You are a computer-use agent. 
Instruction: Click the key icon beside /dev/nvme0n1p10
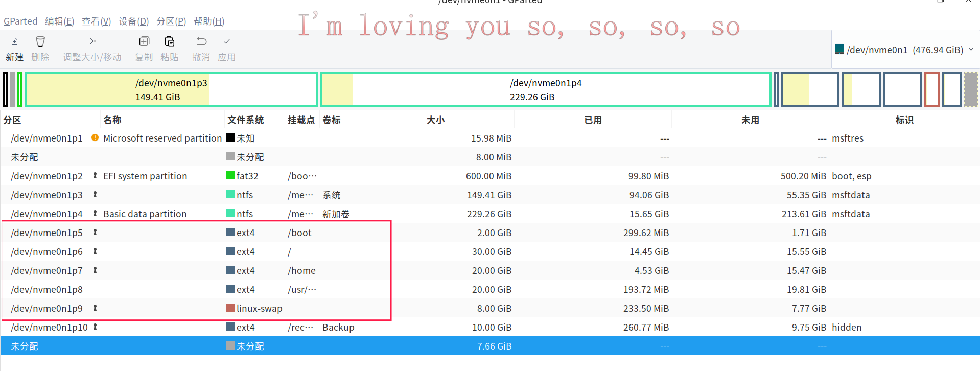(x=95, y=327)
